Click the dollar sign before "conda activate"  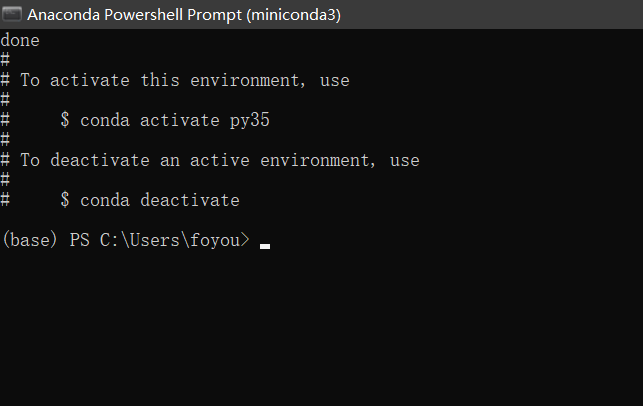pyautogui.click(x=65, y=120)
